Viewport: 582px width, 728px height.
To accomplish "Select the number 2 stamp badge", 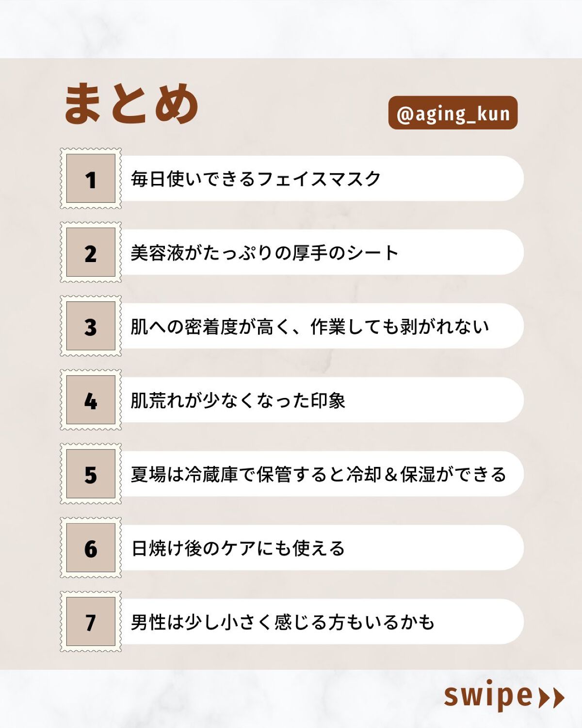I will pyautogui.click(x=91, y=252).
